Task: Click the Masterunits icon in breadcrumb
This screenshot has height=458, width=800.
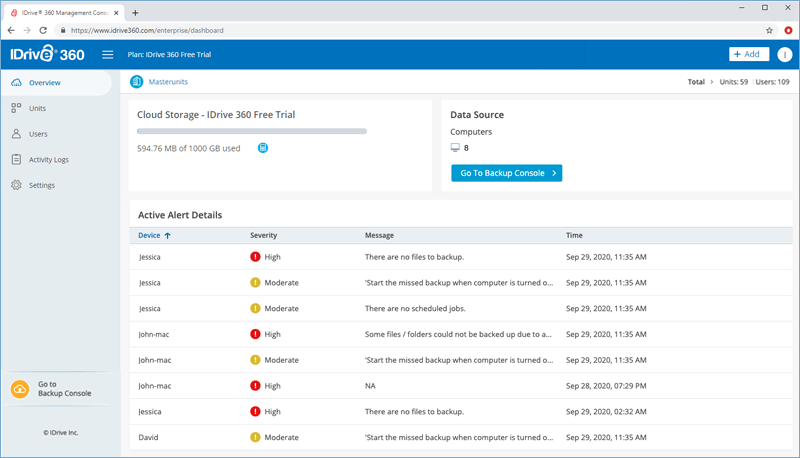Action: point(137,82)
